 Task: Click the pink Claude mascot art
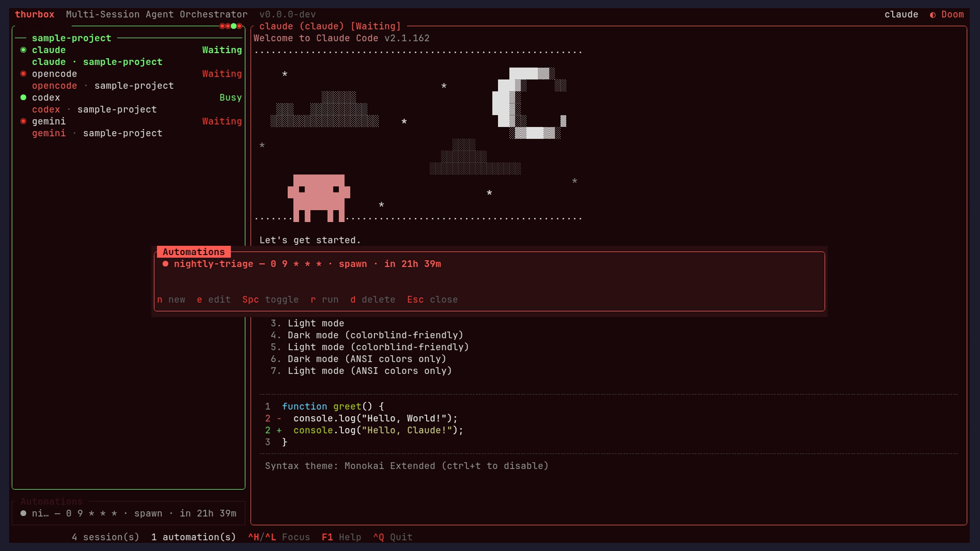[x=318, y=198]
